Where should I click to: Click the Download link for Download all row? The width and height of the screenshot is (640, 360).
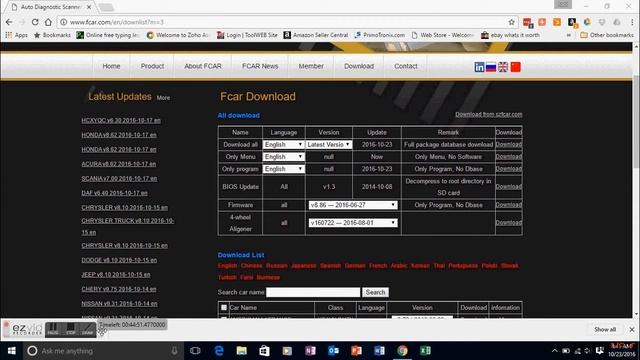click(509, 144)
